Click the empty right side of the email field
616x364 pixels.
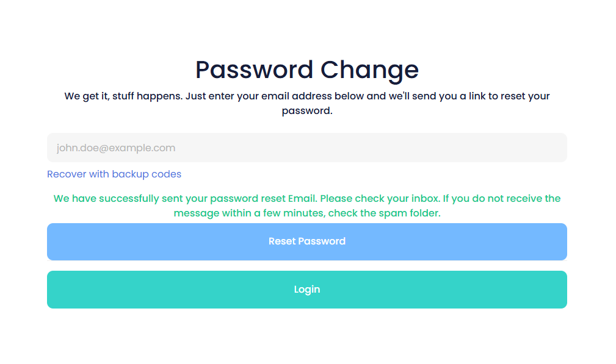(x=488, y=148)
